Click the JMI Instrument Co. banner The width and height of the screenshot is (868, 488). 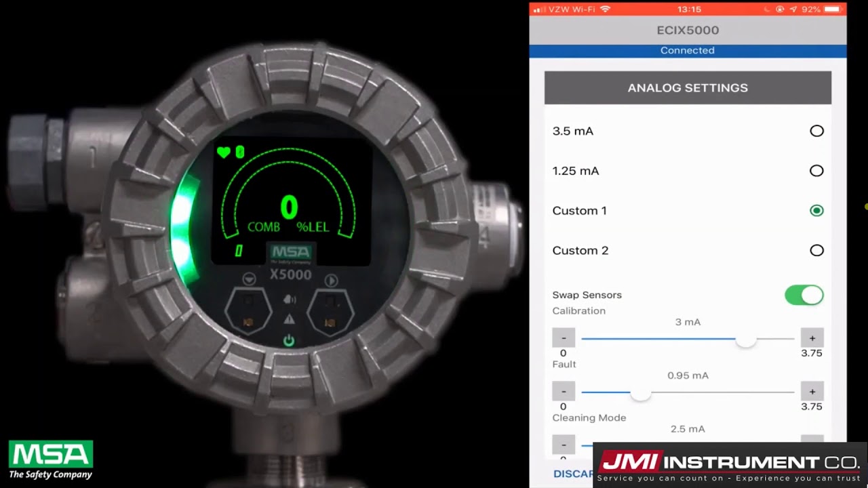click(x=730, y=465)
